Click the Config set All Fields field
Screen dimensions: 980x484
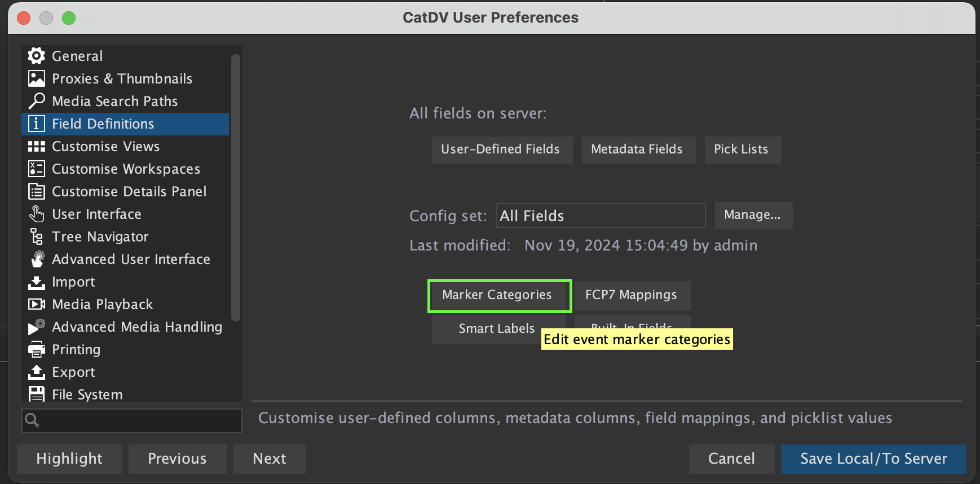pyautogui.click(x=601, y=215)
